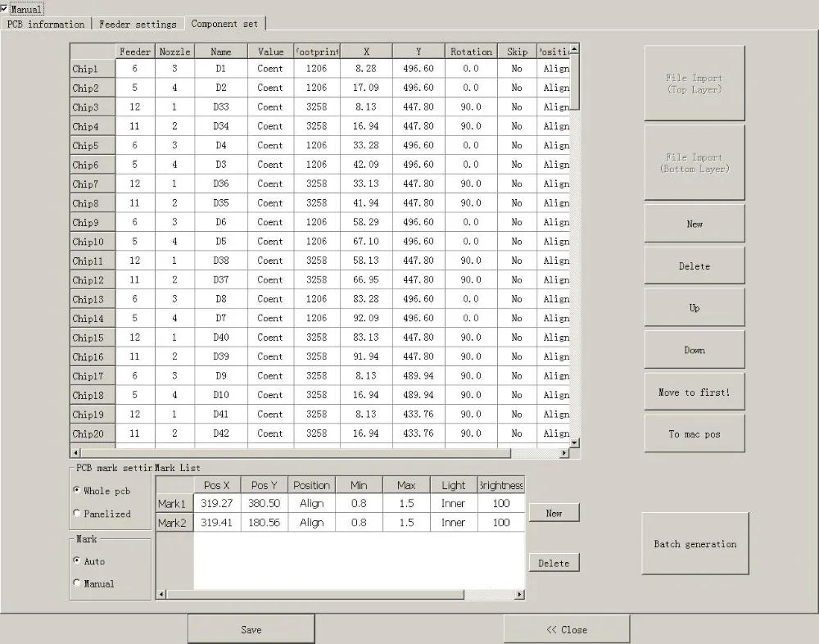
Task: Click Mark2 Pos Y value 180.56
Action: pyautogui.click(x=265, y=523)
